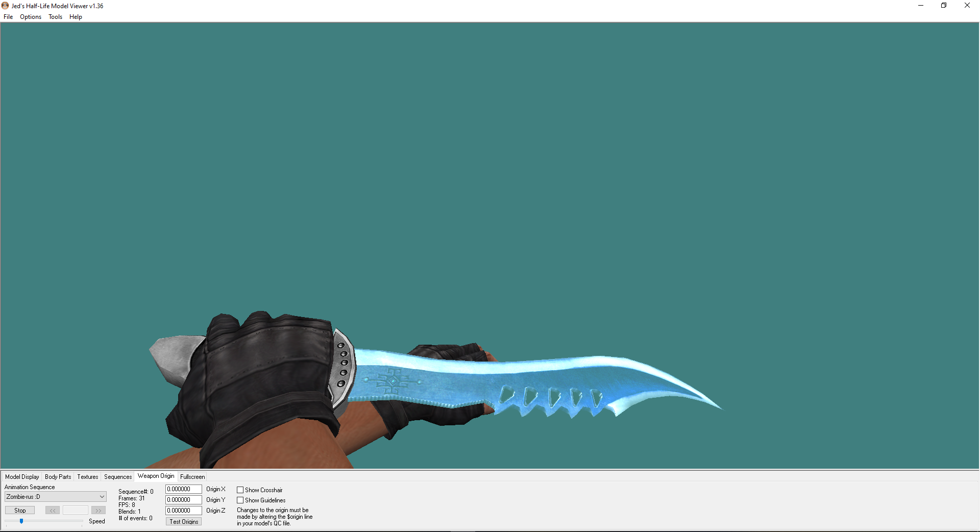Image resolution: width=980 pixels, height=532 pixels.
Task: Enable the Show Crosshair checkbox
Action: [x=240, y=490]
